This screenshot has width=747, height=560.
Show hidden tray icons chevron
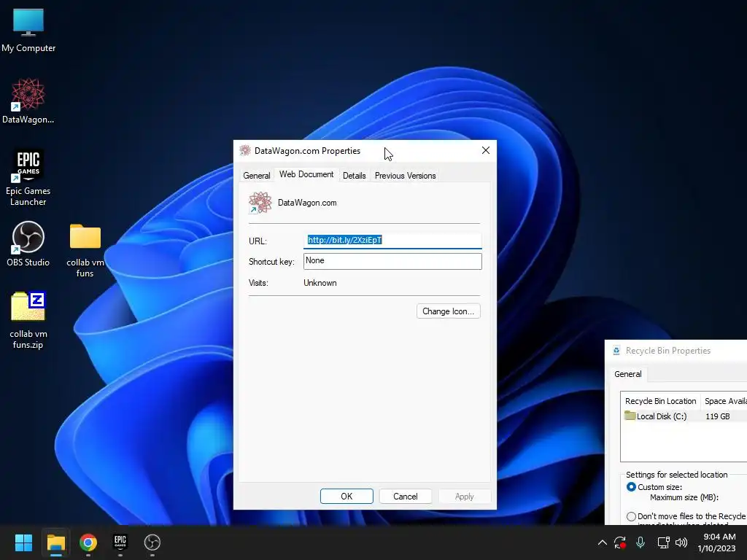click(x=602, y=542)
